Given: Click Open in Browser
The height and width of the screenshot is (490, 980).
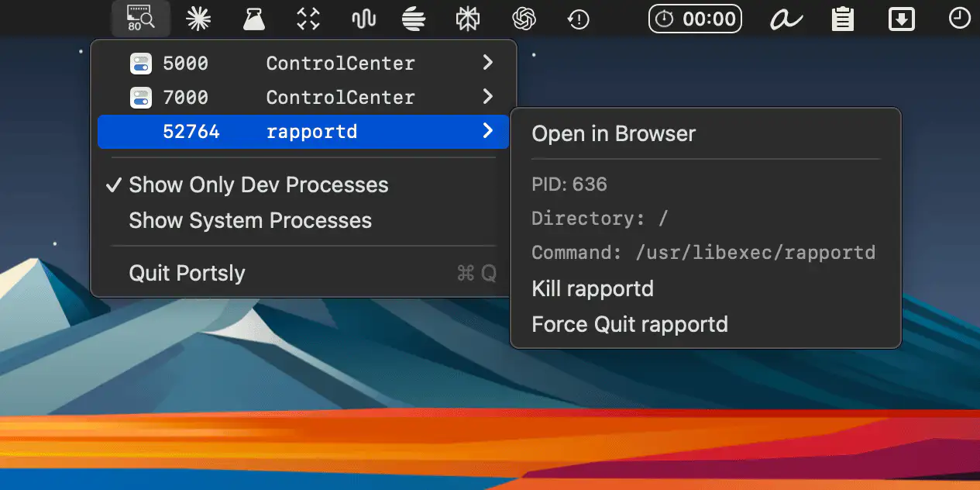Looking at the screenshot, I should (x=614, y=134).
